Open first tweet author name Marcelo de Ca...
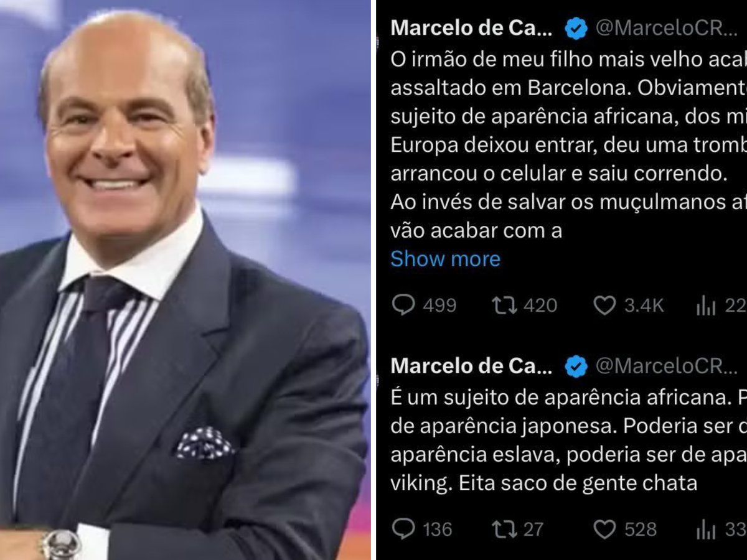 (471, 28)
